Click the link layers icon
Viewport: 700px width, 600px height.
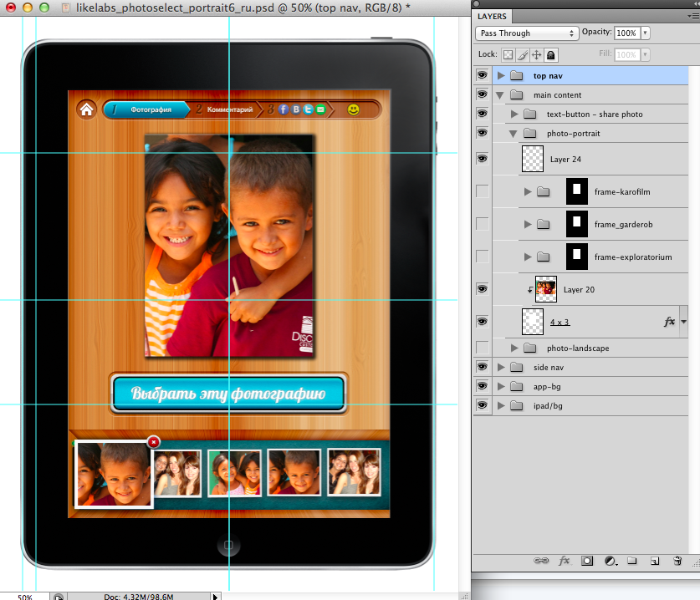click(541, 561)
